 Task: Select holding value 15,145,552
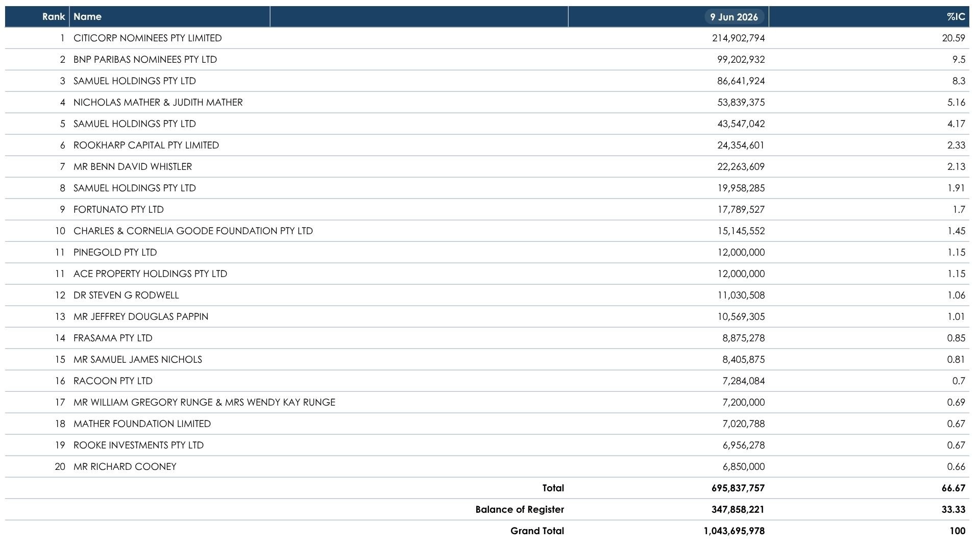click(x=741, y=231)
